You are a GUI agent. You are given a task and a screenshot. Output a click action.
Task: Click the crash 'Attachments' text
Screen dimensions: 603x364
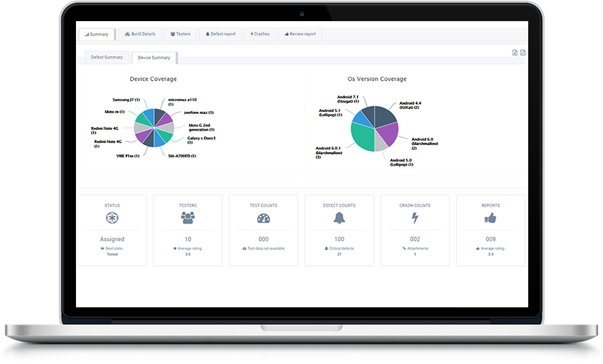(x=418, y=249)
